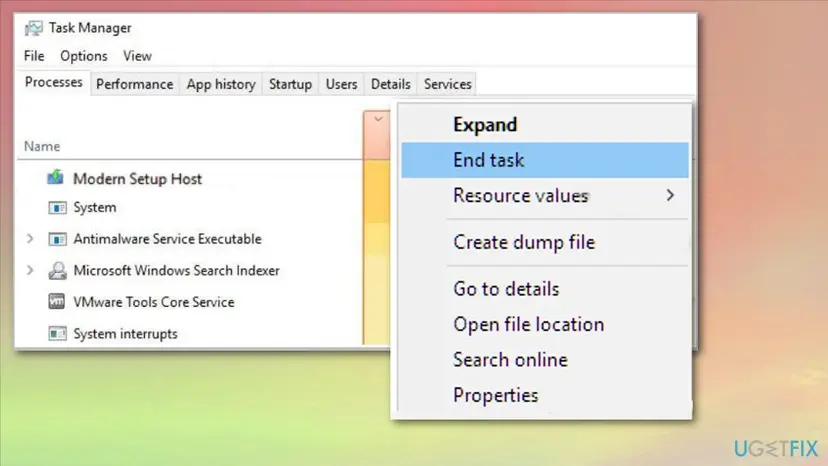Switch to the Startup tab

pos(290,84)
